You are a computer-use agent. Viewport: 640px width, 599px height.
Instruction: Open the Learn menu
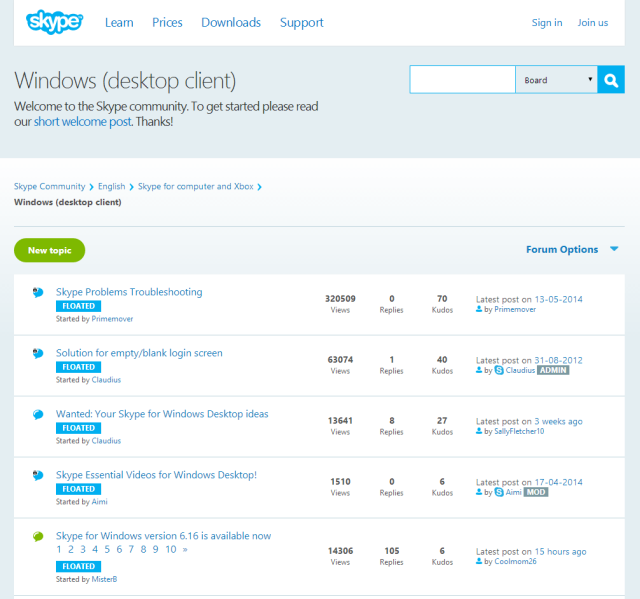click(119, 22)
